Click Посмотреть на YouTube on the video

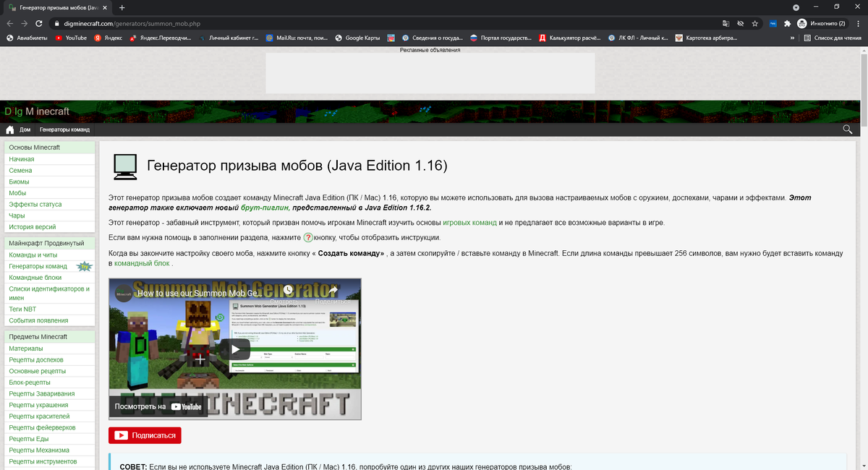click(158, 407)
